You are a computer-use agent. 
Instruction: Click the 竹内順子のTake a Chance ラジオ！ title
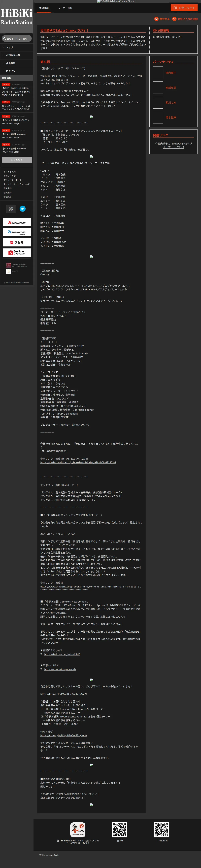64,30
